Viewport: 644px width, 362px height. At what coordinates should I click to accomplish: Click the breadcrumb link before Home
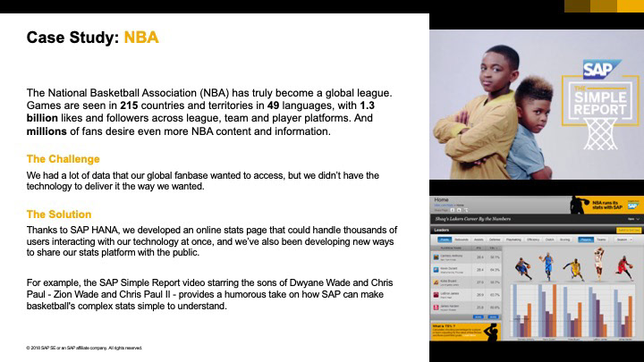[x=444, y=206]
